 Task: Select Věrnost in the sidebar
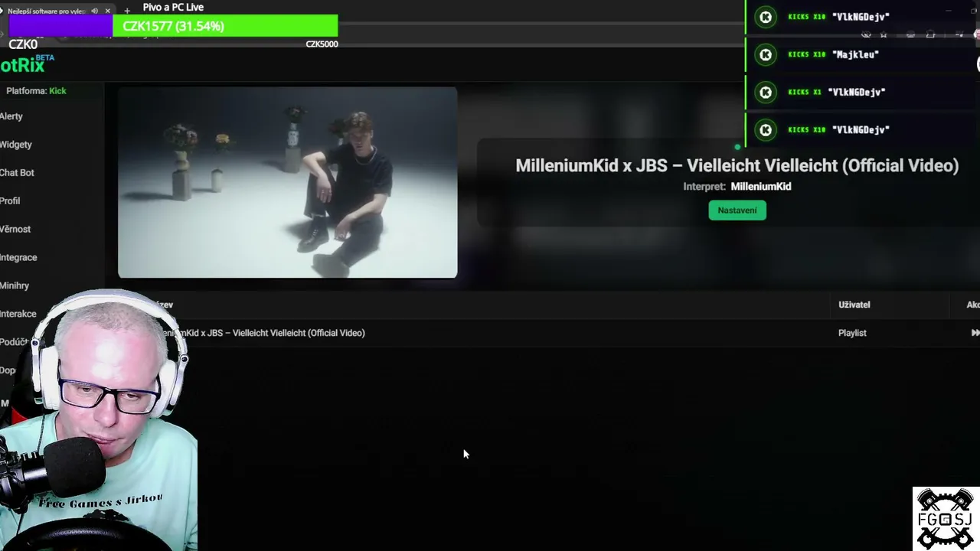(15, 230)
